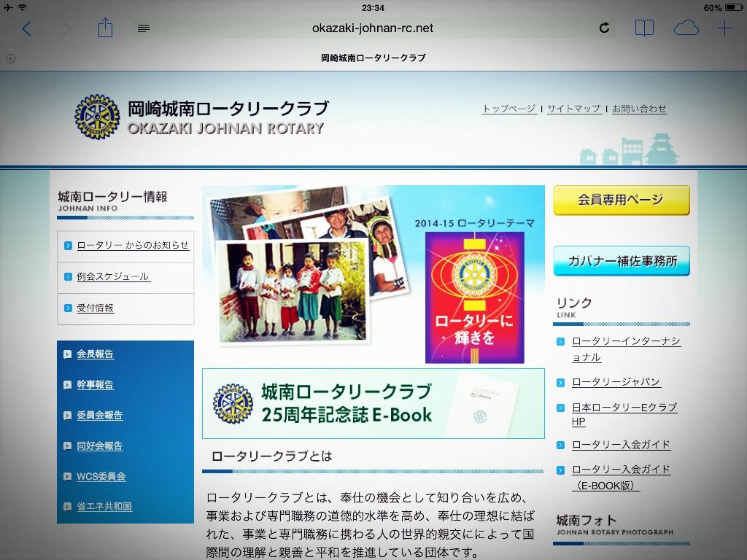Click the ロータリークラブとは heading
This screenshot has height=560, width=747.
[271, 456]
